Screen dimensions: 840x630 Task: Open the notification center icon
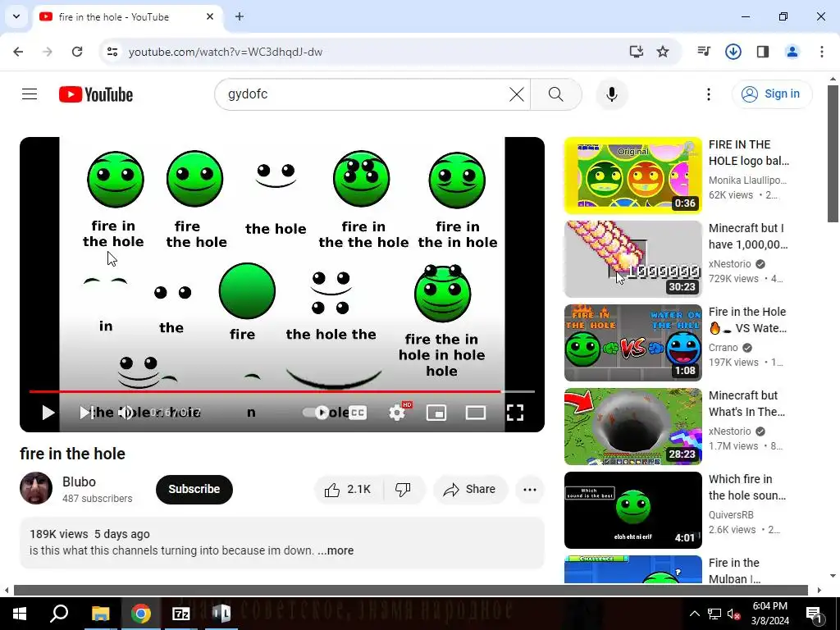pos(814,614)
